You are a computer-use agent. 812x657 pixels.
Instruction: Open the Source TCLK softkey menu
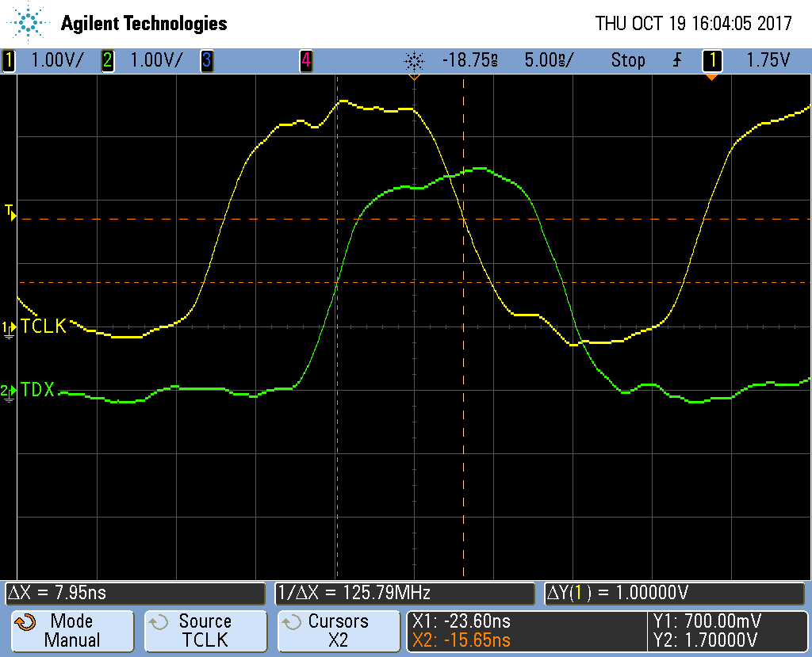[205, 631]
